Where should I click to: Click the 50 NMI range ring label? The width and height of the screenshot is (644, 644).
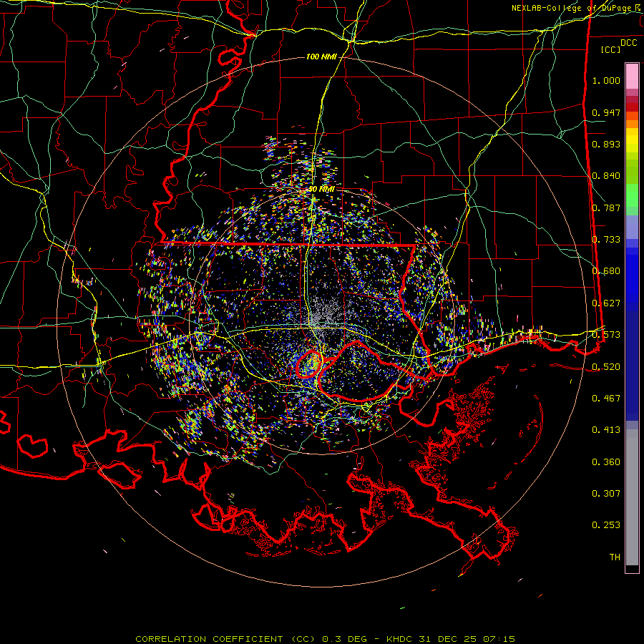point(321,189)
